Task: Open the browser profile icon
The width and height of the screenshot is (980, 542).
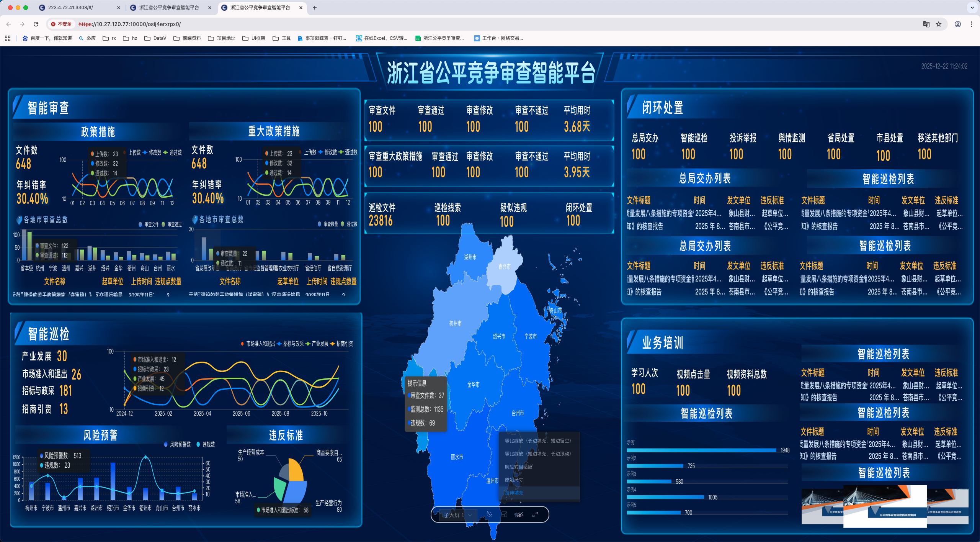Action: pyautogui.click(x=957, y=24)
